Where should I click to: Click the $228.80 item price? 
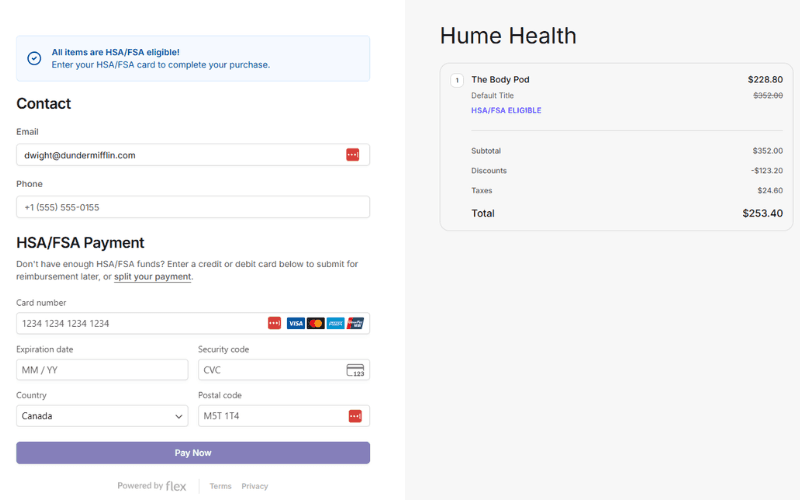[765, 80]
